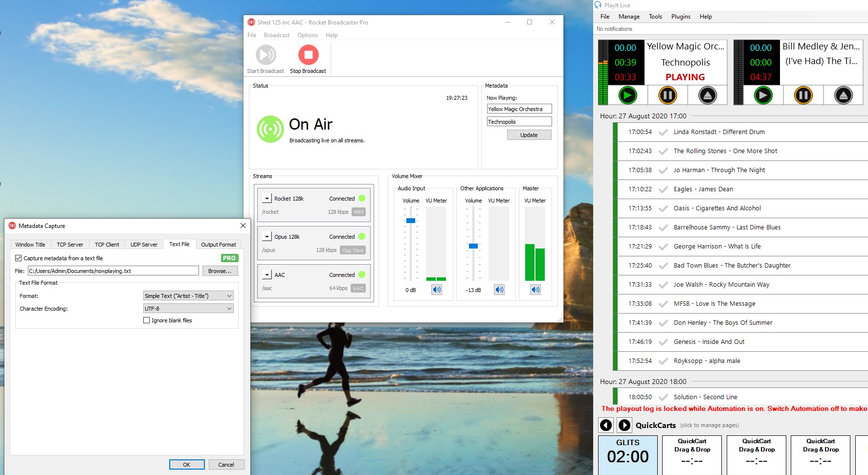Click checkmark icon beside Joe Walsh - Rocky Mountain Way
The height and width of the screenshot is (475, 868).
point(663,285)
